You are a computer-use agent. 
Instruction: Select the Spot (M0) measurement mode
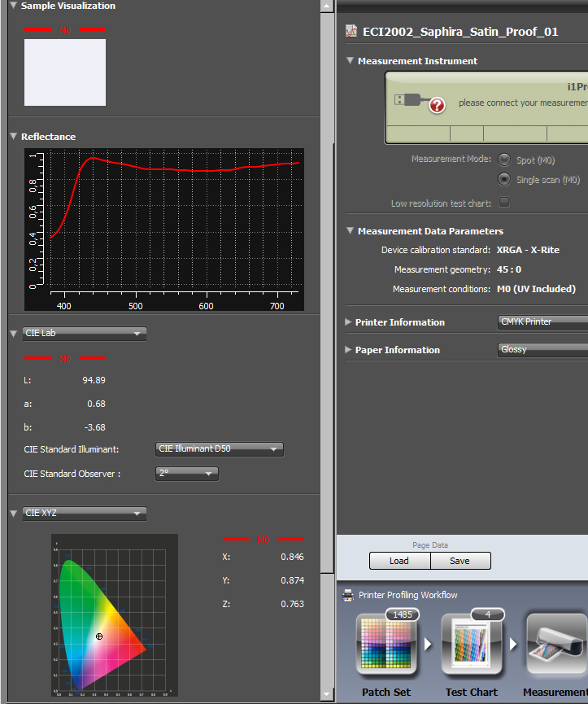pos(504,160)
